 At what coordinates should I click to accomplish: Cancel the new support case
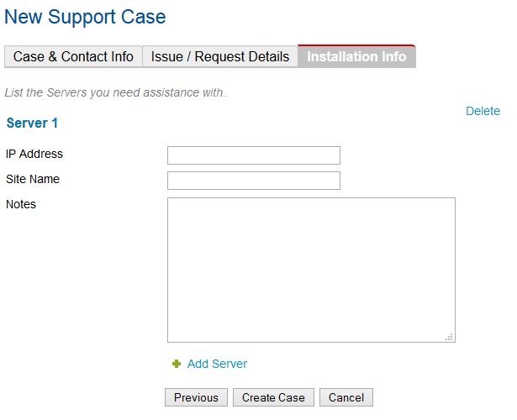click(346, 397)
